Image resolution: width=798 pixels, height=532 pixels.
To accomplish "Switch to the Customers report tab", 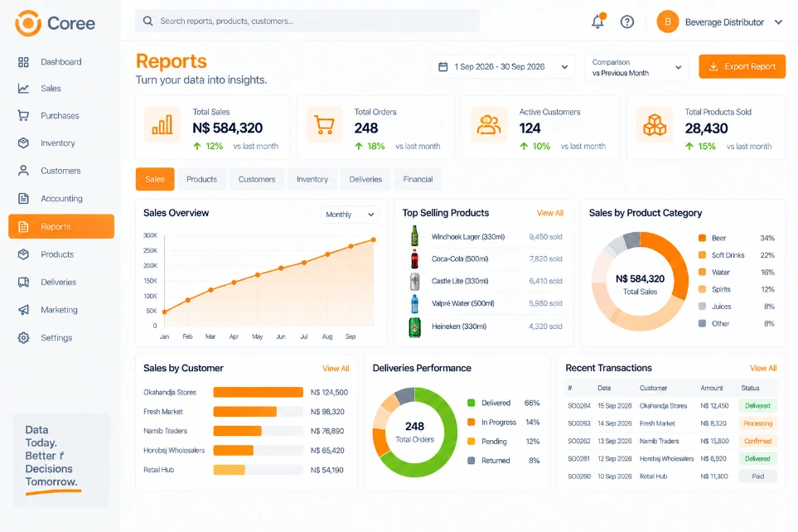I will click(x=257, y=179).
